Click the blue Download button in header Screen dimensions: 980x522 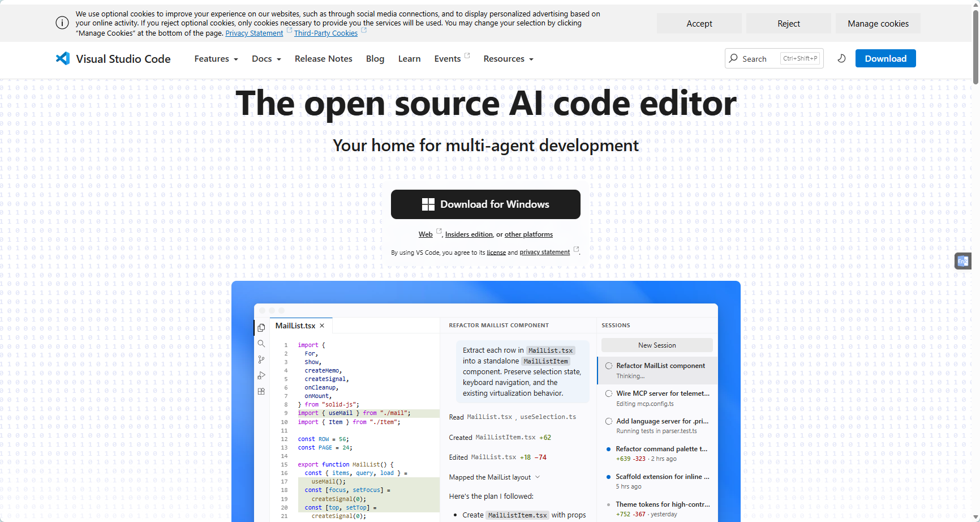click(x=886, y=58)
